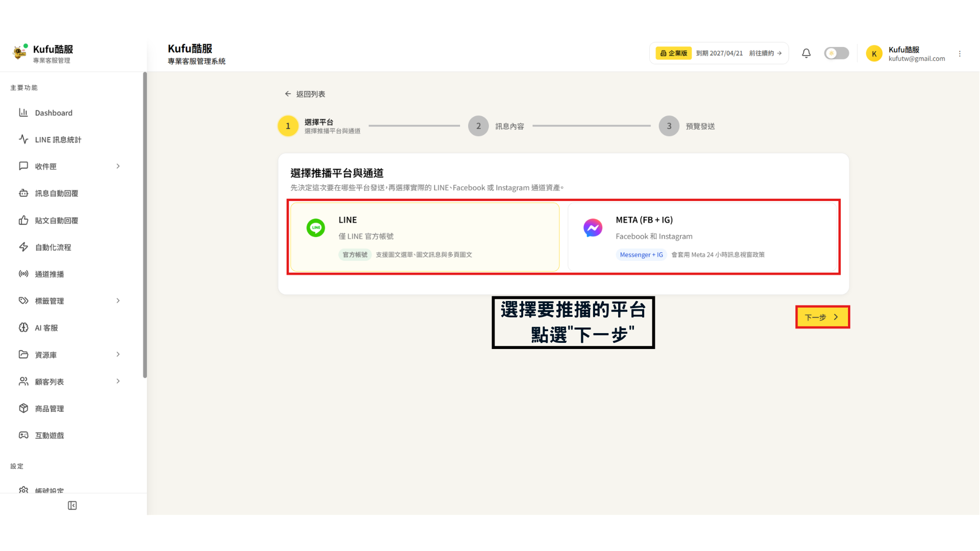Click the 商品管理 box icon
This screenshot has height=551, width=980.
point(23,408)
